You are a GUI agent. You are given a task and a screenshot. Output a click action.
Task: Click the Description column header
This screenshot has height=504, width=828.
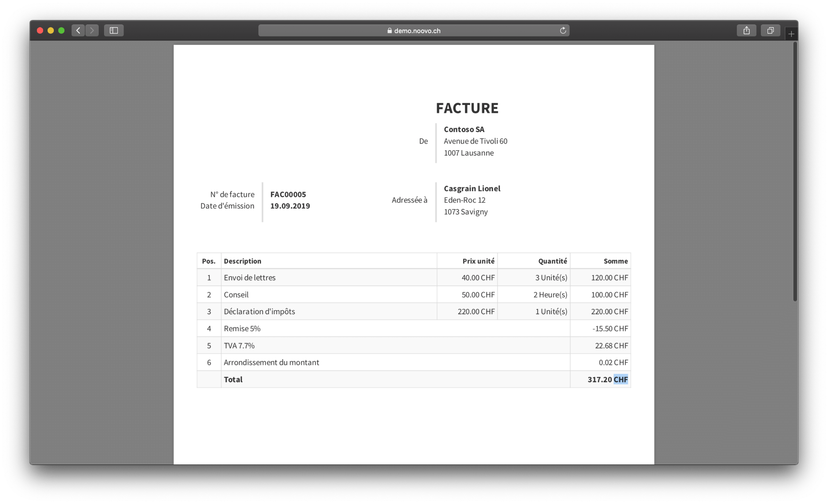(x=242, y=261)
